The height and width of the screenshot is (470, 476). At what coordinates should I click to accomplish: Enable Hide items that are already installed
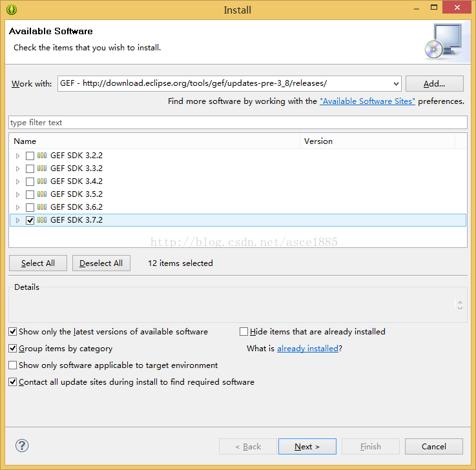point(243,332)
